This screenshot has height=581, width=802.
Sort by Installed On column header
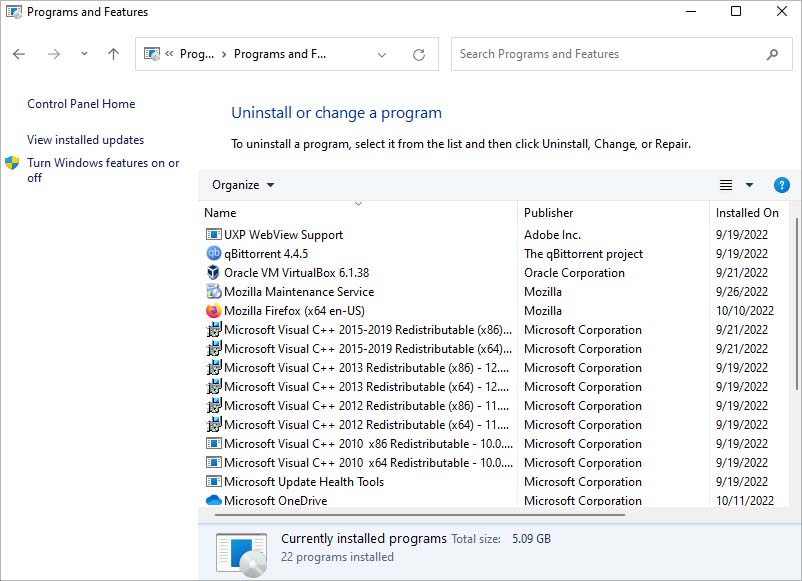(x=750, y=213)
